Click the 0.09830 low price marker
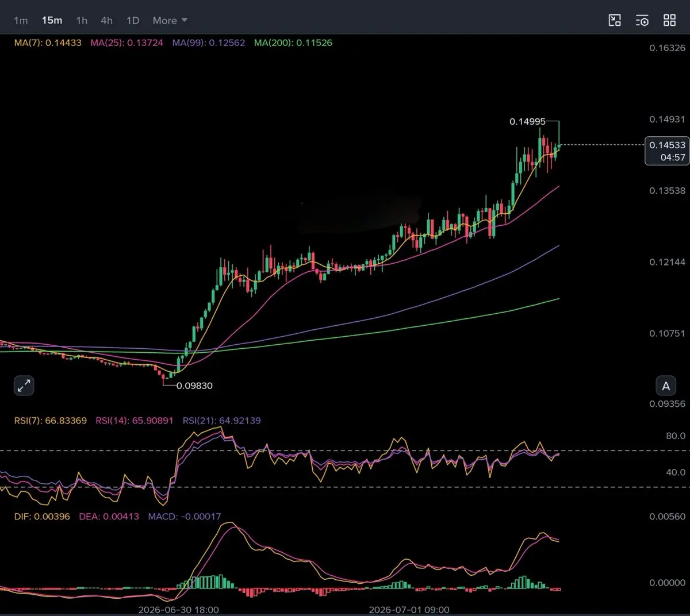690x616 pixels. [194, 386]
